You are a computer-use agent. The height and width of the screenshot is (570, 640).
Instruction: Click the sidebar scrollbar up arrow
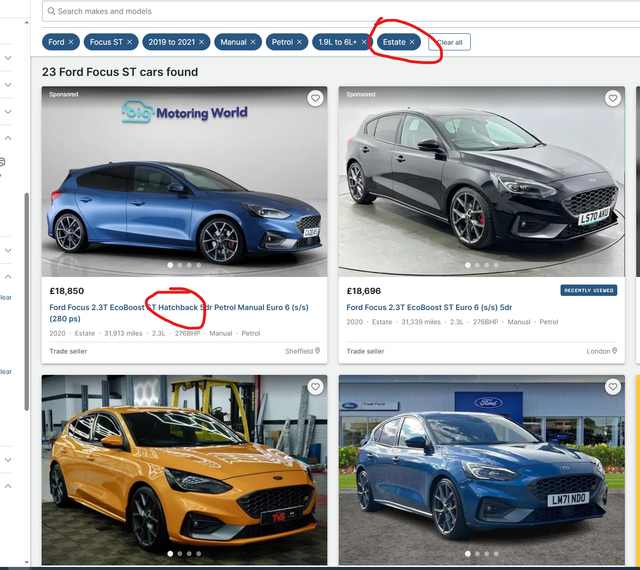coord(27,23)
